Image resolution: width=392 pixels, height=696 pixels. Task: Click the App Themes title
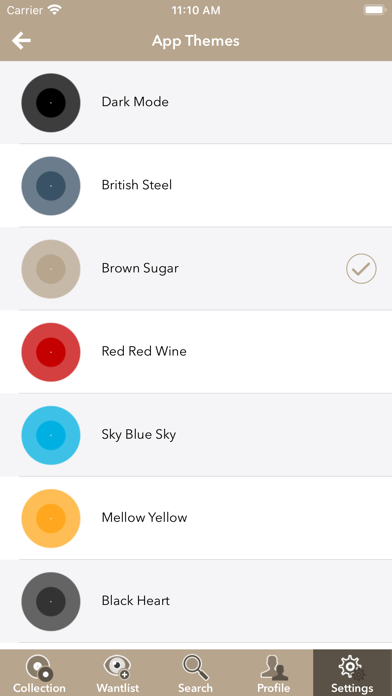(x=196, y=41)
